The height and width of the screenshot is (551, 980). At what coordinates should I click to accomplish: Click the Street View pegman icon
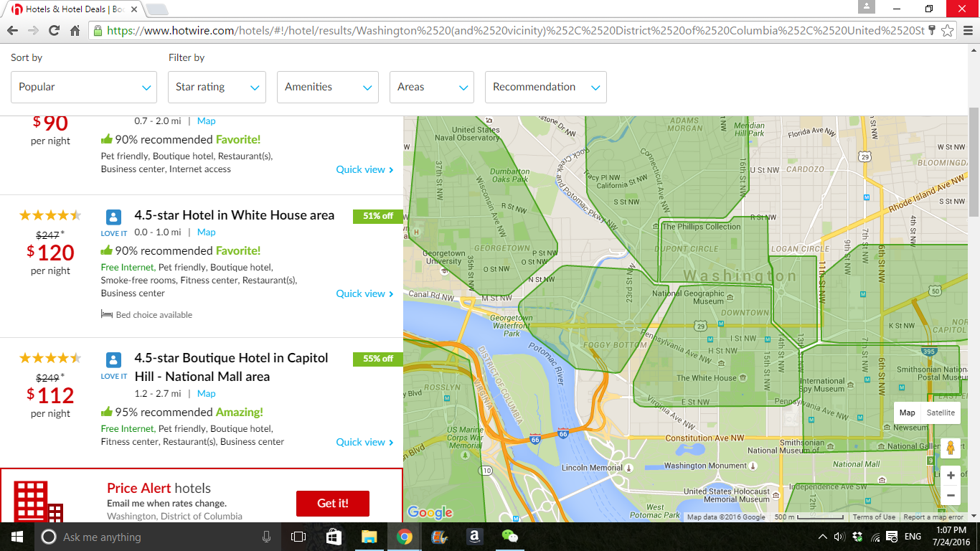951,448
